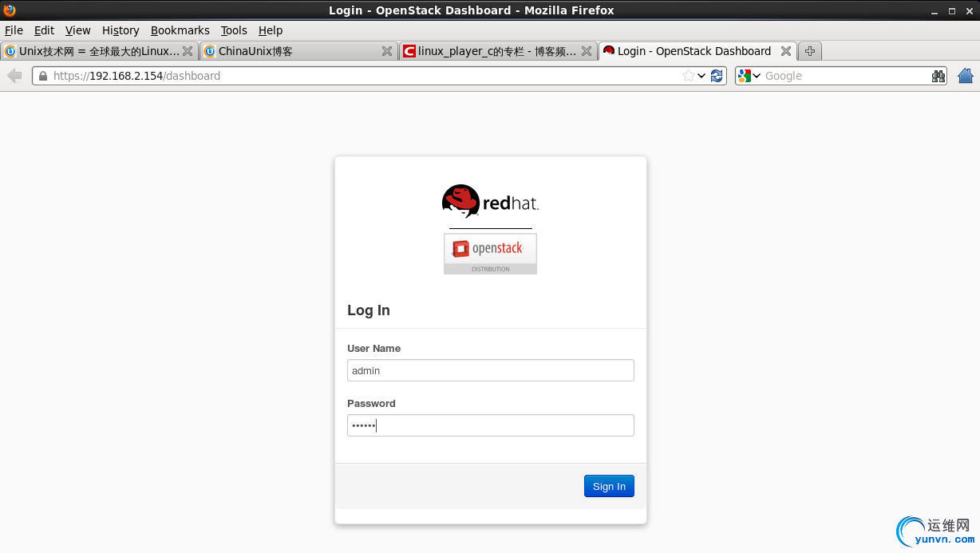Close the Login - OpenStack Dashboard tab
The width and height of the screenshot is (980, 553).
pos(786,51)
